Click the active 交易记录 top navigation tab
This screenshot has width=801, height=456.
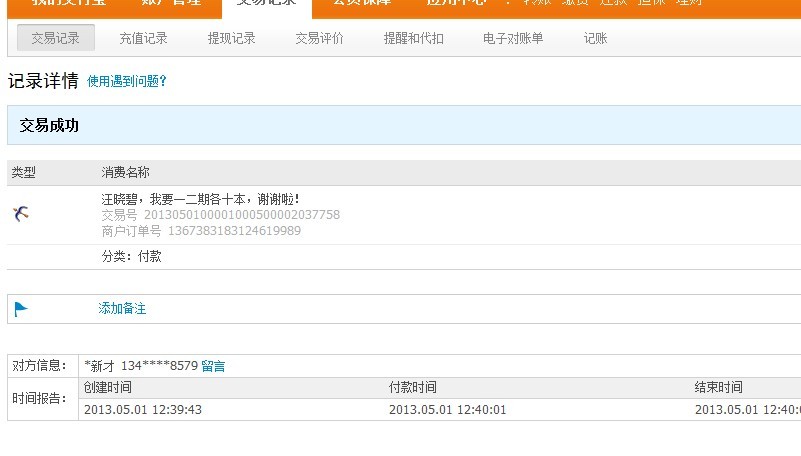point(266,4)
